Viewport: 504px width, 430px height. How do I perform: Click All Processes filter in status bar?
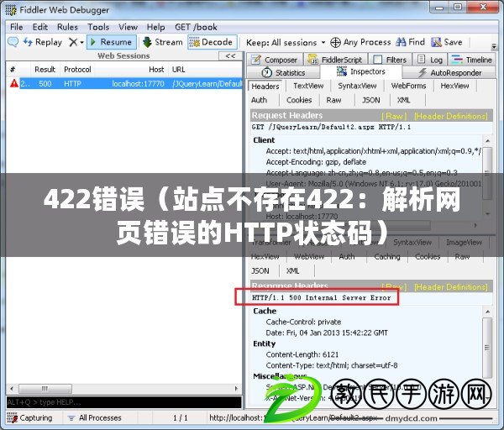point(94,417)
